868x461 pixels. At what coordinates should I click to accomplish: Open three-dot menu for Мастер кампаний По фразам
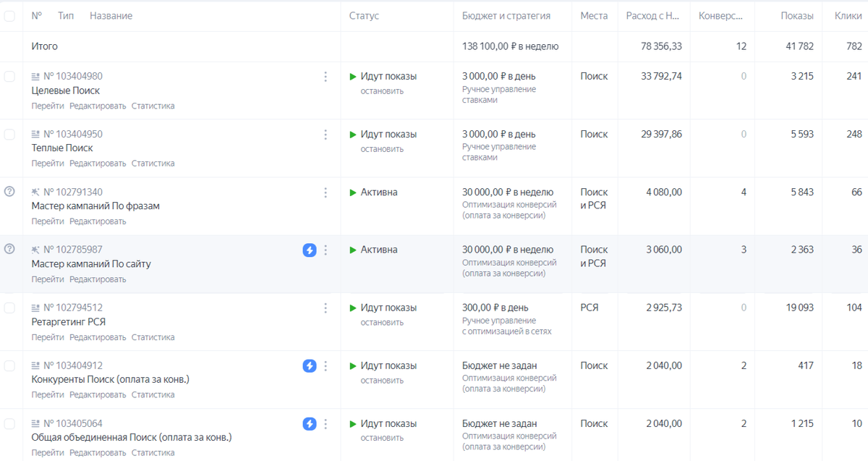coord(325,192)
